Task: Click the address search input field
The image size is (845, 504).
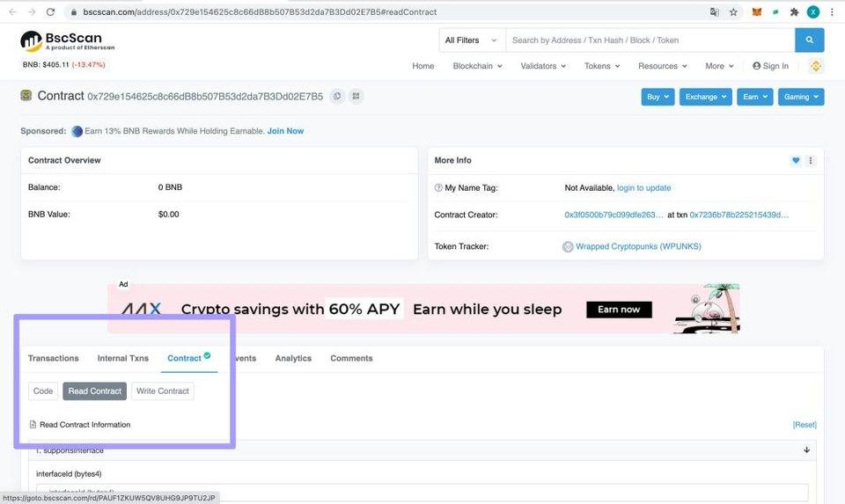Action: [650, 40]
